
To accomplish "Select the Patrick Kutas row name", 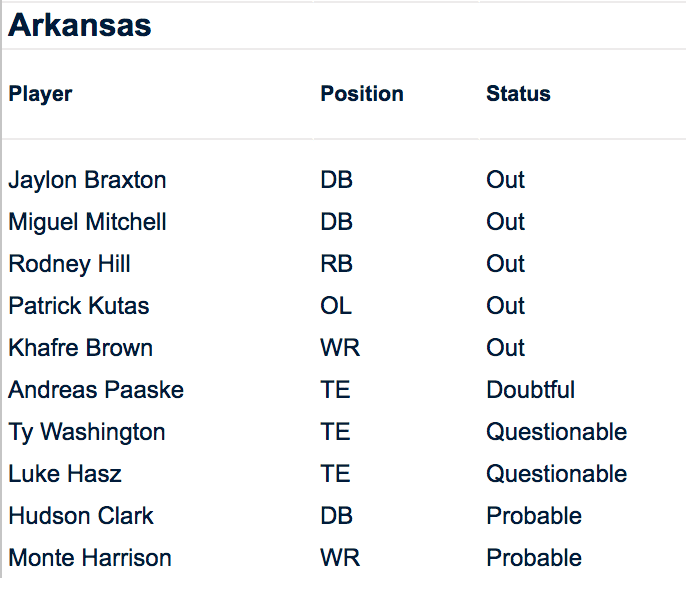I will pos(79,306).
